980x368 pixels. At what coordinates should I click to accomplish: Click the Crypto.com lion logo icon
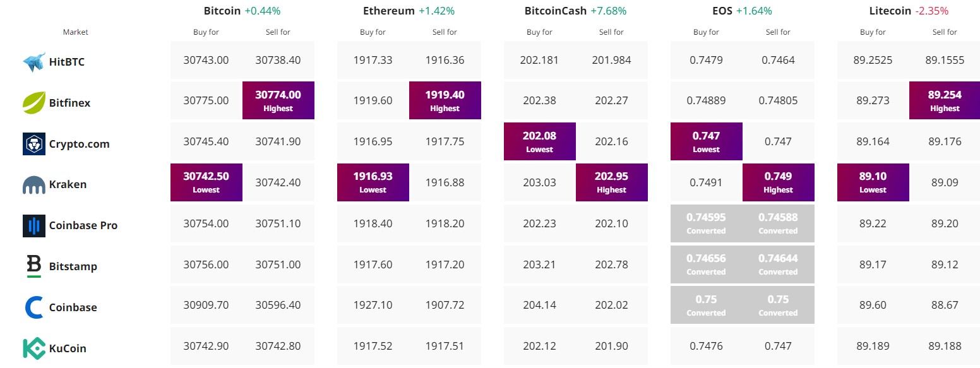(34, 144)
